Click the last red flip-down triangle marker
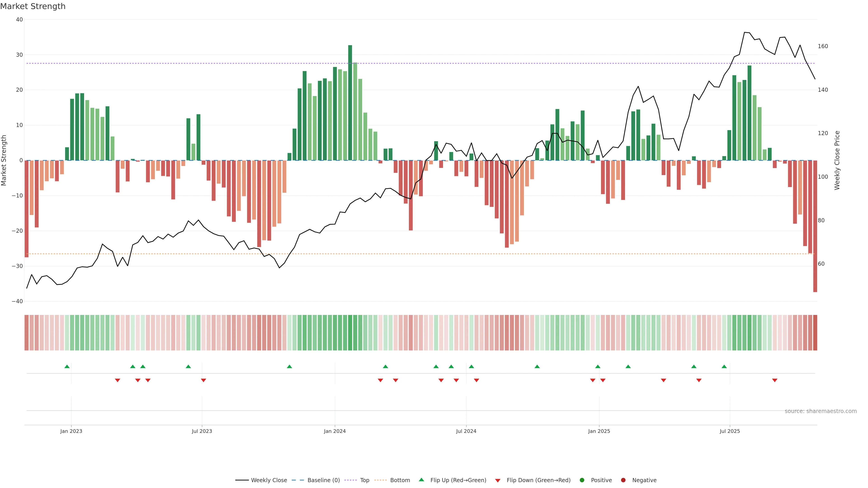This screenshot has width=868, height=488. [775, 380]
